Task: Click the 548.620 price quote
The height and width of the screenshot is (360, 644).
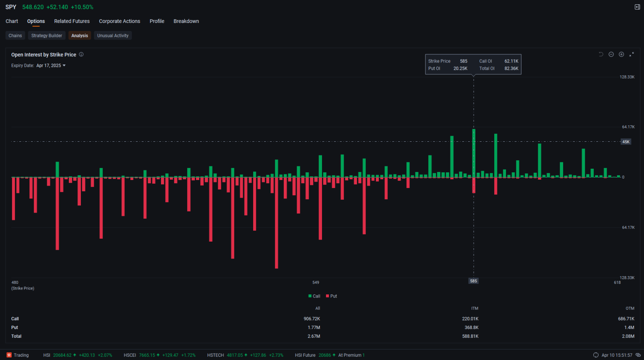Action: tap(33, 7)
